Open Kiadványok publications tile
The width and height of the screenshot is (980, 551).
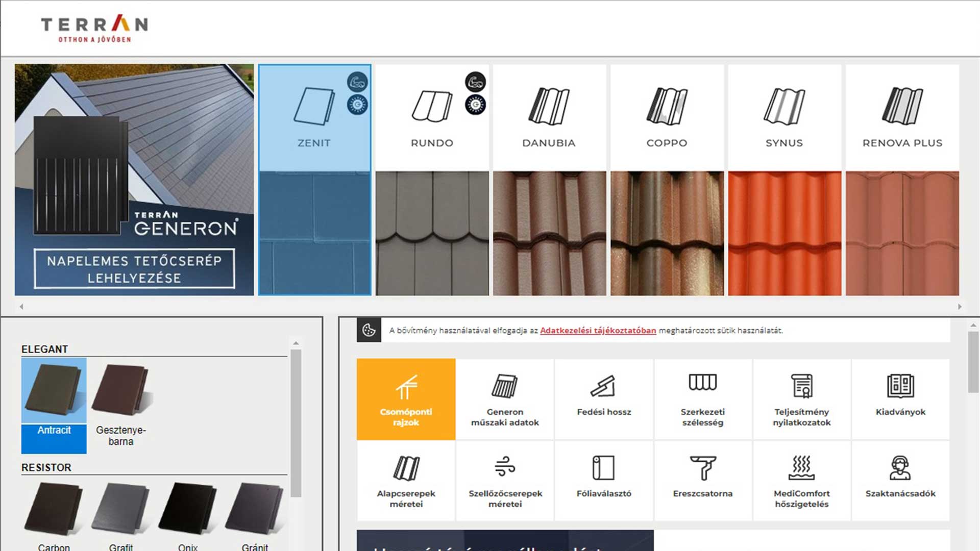(x=900, y=399)
